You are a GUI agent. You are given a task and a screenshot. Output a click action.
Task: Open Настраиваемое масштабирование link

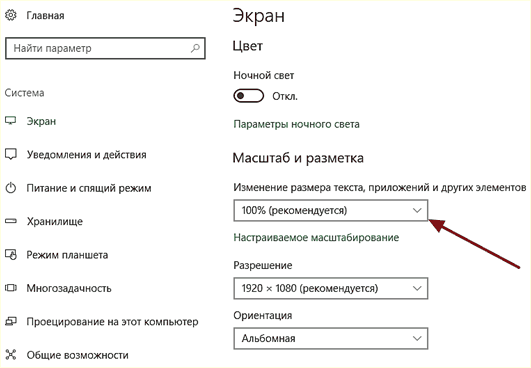[x=316, y=237]
